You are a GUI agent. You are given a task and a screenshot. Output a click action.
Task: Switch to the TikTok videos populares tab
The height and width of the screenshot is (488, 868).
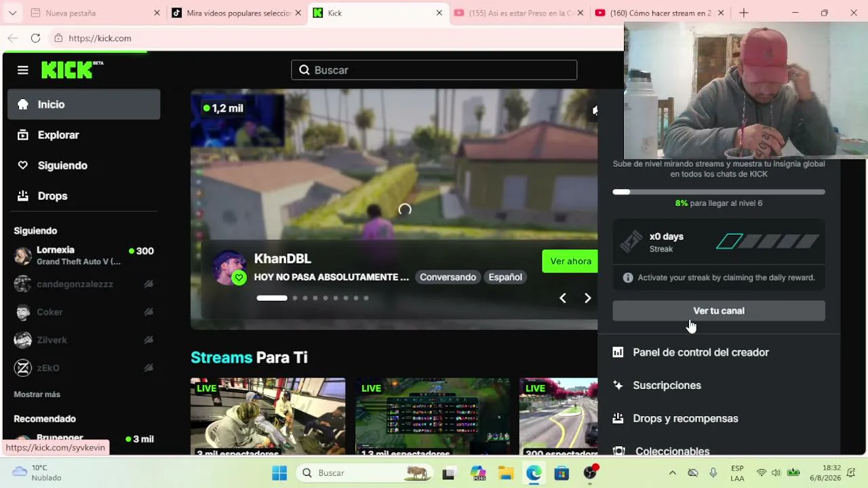click(236, 13)
